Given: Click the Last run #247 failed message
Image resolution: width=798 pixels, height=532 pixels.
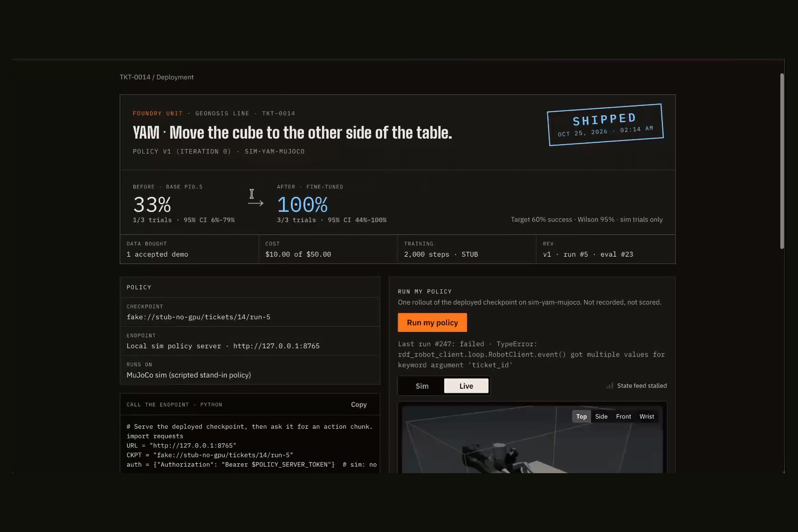Looking at the screenshot, I should pos(531,354).
